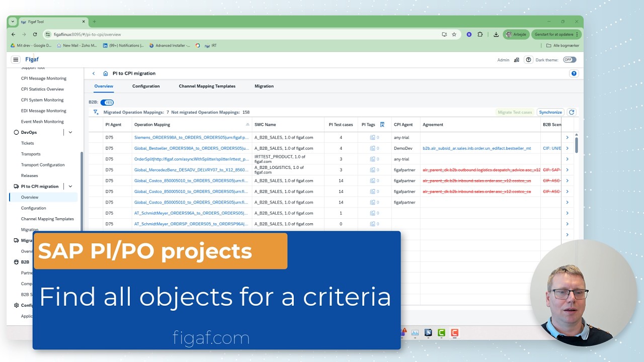Reload the browser page

coord(35,34)
